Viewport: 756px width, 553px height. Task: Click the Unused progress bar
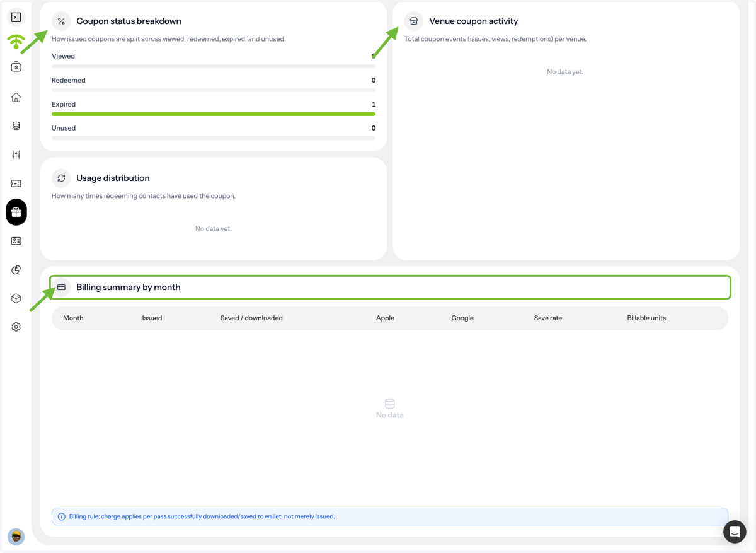[214, 137]
